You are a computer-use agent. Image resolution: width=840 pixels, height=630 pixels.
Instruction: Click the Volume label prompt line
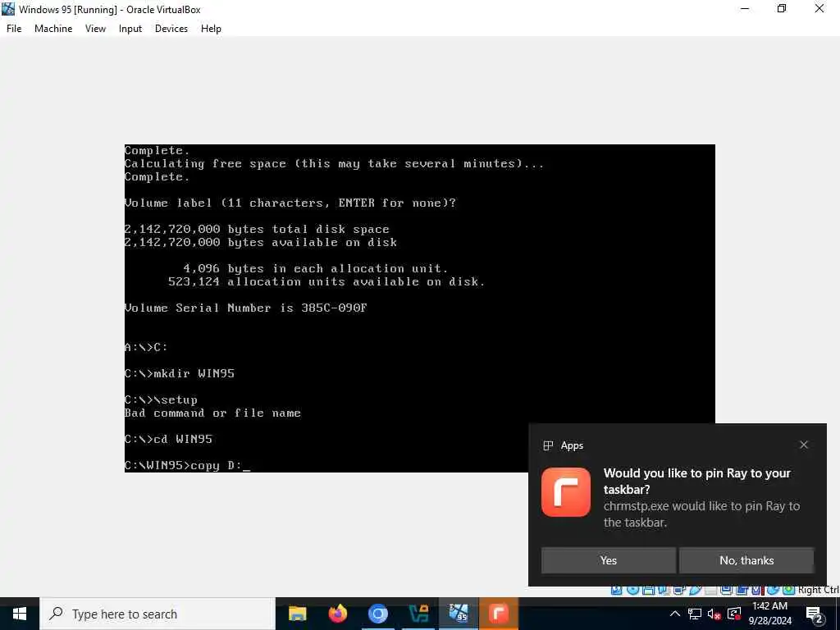tap(290, 203)
